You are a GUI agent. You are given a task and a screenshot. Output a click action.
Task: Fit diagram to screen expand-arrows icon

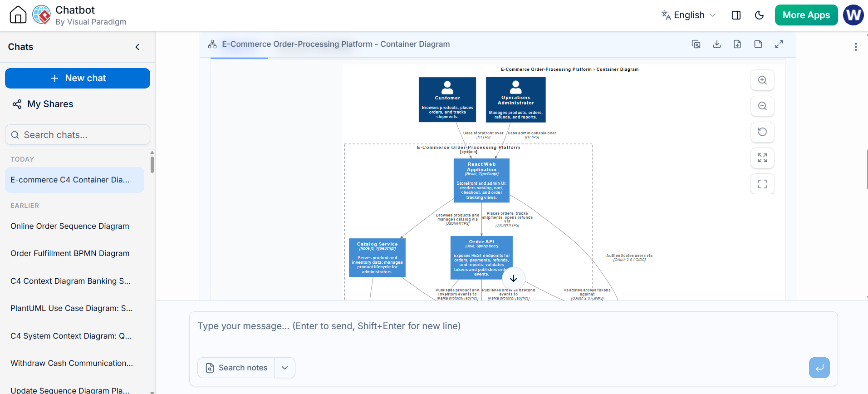pyautogui.click(x=762, y=158)
